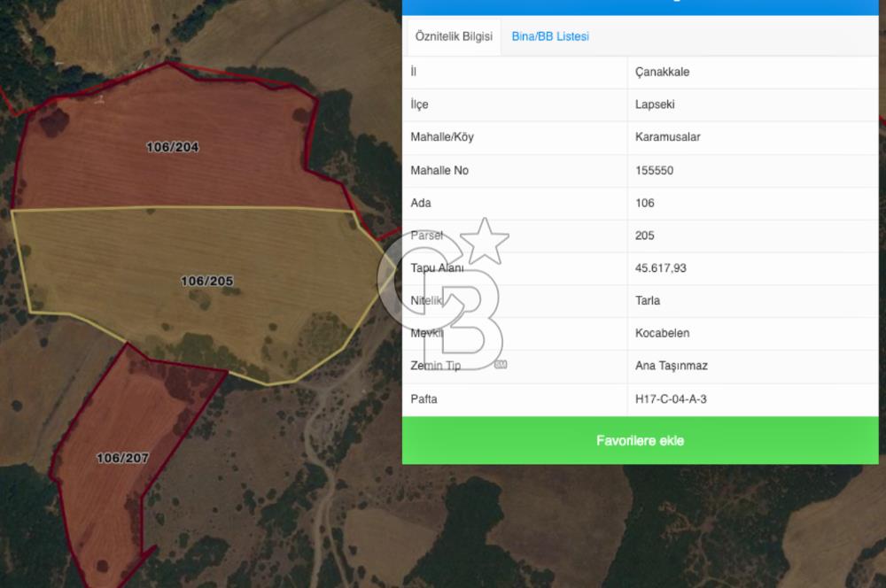Image resolution: width=886 pixels, height=588 pixels.
Task: Select parcel 106/204 label on the map
Action: 173,147
